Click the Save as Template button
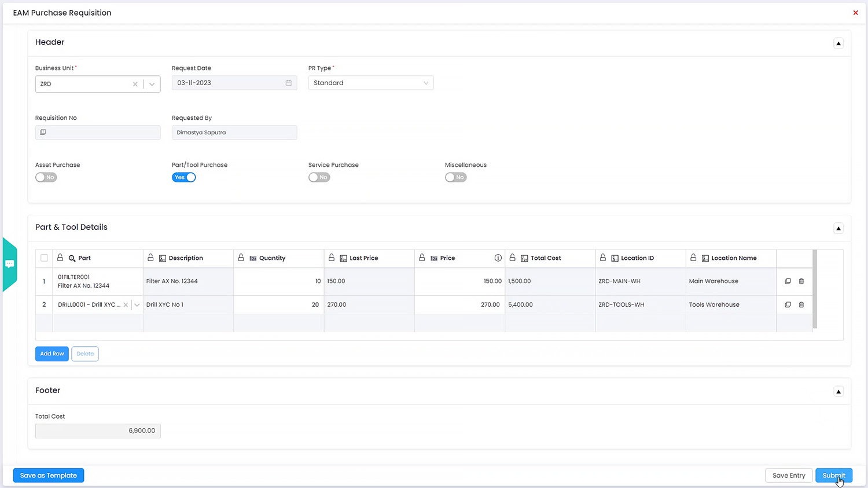868x488 pixels. click(x=49, y=475)
